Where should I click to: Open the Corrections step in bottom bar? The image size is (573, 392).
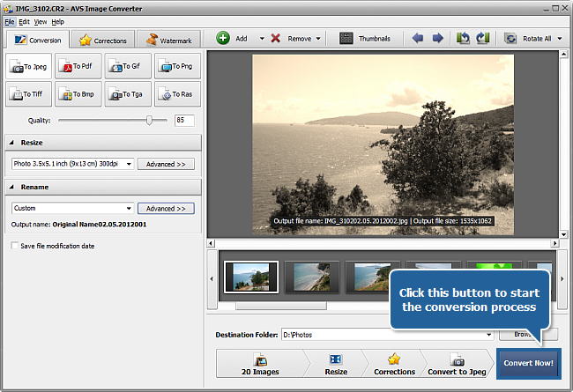coord(394,364)
